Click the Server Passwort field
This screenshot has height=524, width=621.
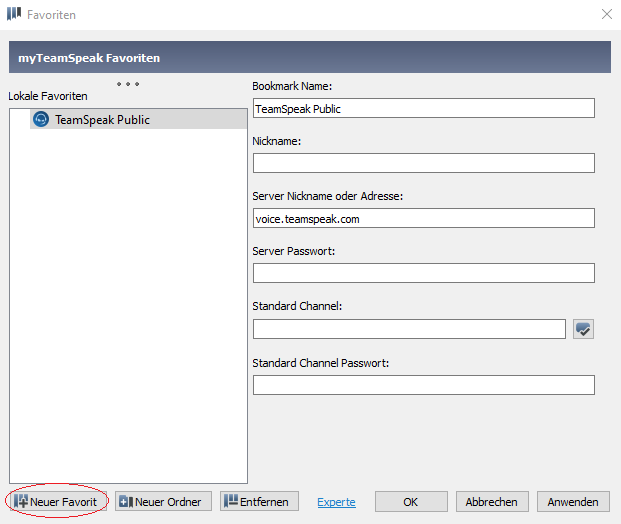click(x=424, y=273)
